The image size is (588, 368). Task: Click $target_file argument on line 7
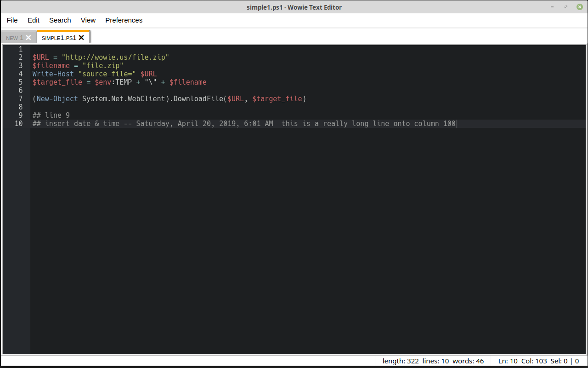(277, 99)
